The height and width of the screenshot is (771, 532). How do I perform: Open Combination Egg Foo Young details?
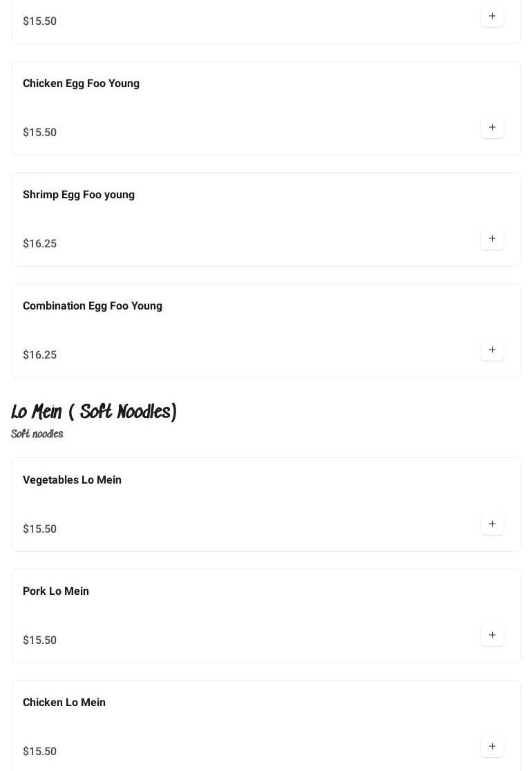pyautogui.click(x=93, y=306)
